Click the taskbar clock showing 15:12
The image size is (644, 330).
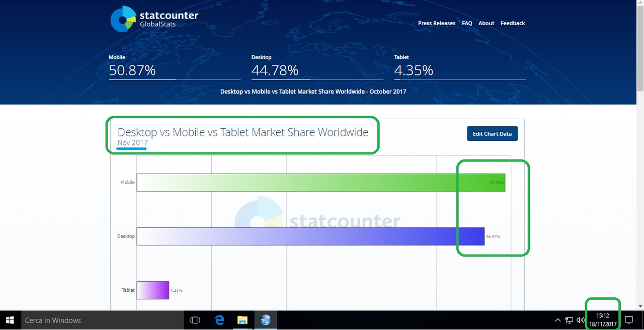pos(603,320)
